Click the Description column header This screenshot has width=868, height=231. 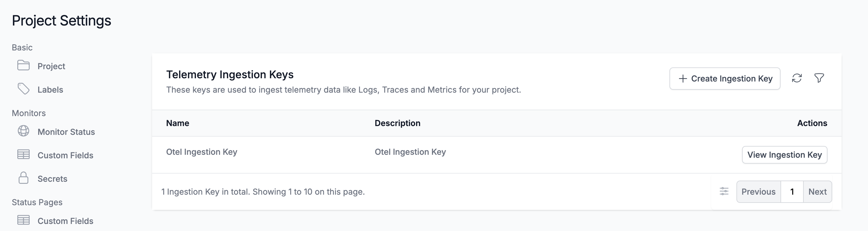(x=398, y=123)
